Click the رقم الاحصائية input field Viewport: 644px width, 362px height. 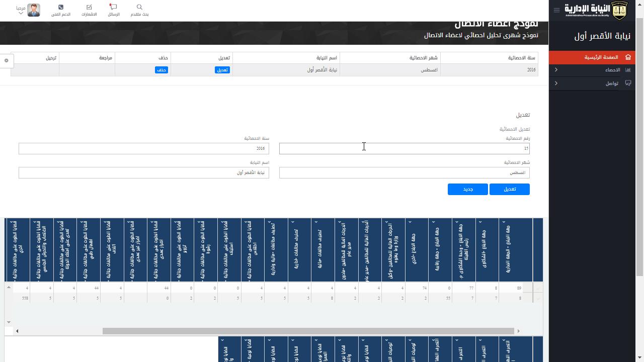point(404,148)
